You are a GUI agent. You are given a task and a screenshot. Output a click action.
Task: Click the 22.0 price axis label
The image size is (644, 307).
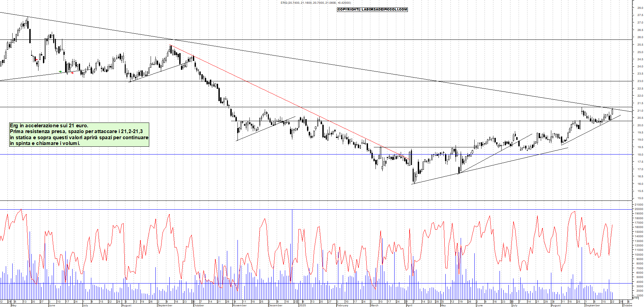640,96
